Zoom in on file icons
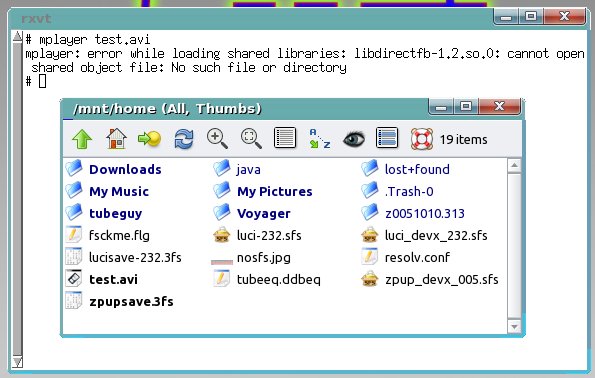 (x=217, y=139)
